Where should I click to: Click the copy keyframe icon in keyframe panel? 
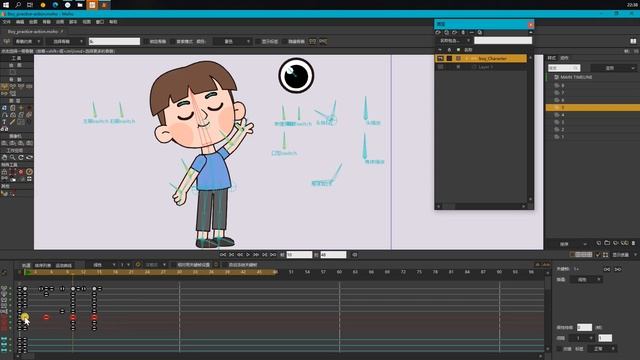607,269
